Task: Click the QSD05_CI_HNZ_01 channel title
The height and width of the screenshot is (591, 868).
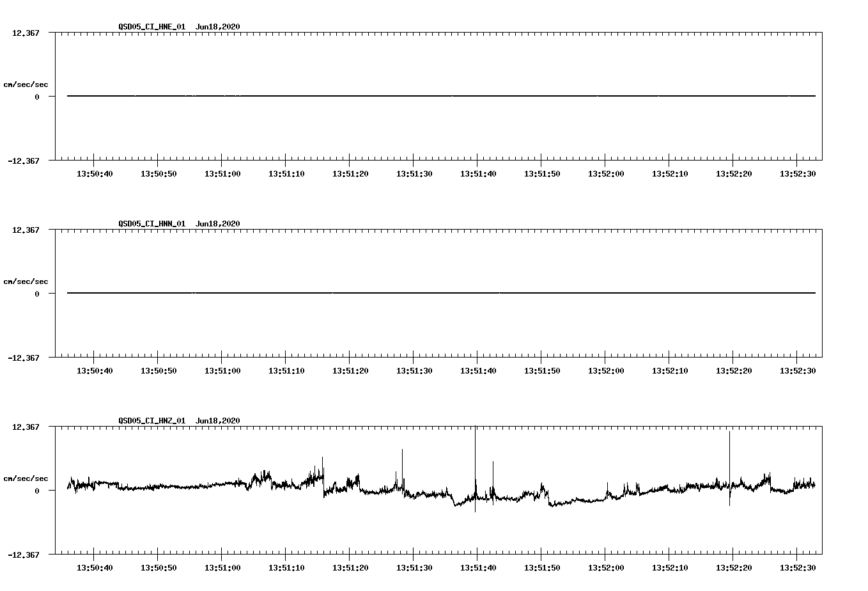Action: click(152, 421)
